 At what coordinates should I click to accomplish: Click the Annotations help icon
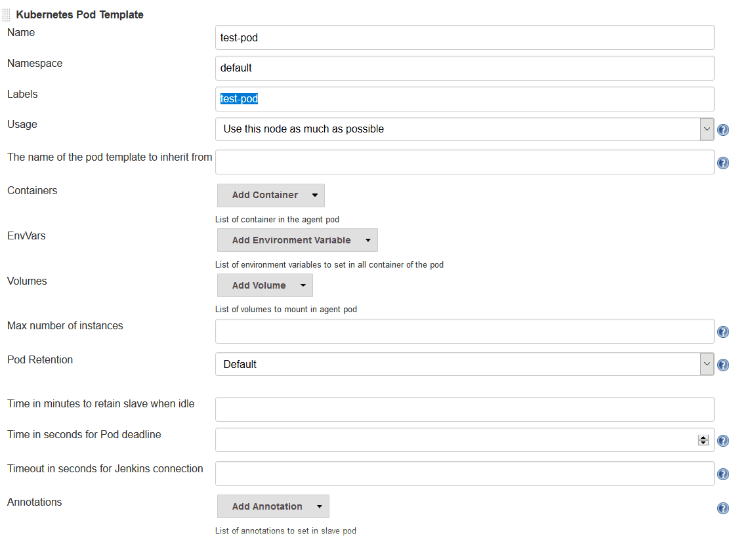[x=723, y=508]
